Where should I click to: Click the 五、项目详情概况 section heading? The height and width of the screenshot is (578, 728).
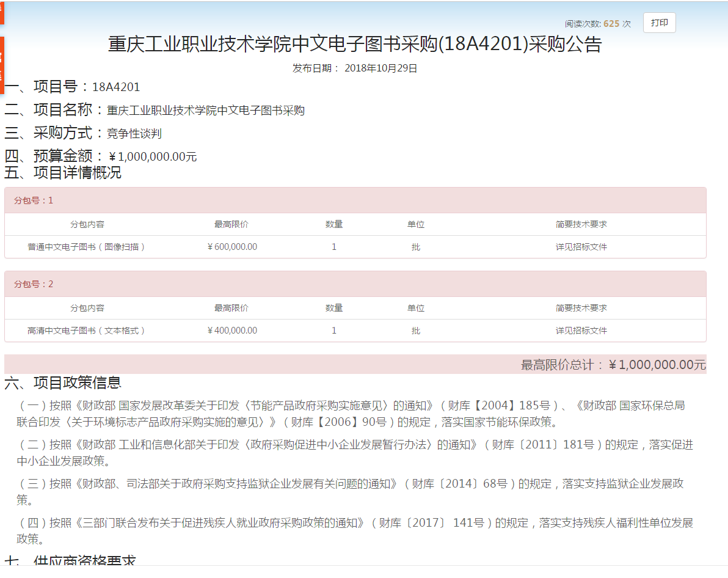pos(63,173)
